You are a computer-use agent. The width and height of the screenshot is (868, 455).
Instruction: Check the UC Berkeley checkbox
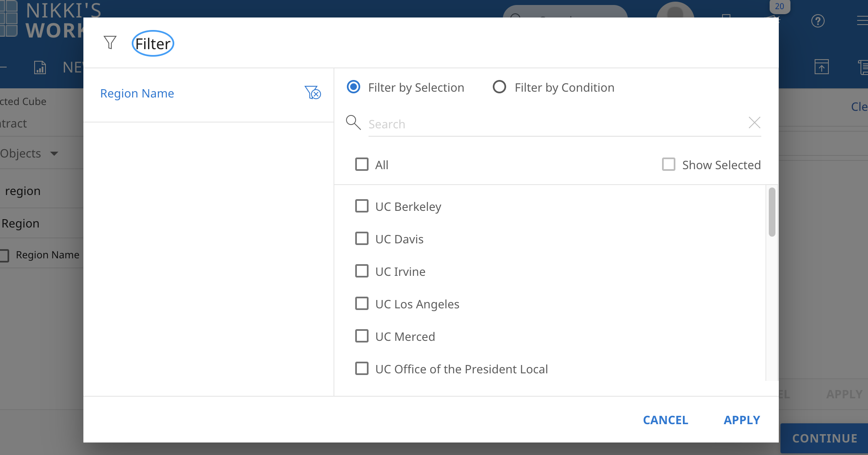click(x=361, y=206)
